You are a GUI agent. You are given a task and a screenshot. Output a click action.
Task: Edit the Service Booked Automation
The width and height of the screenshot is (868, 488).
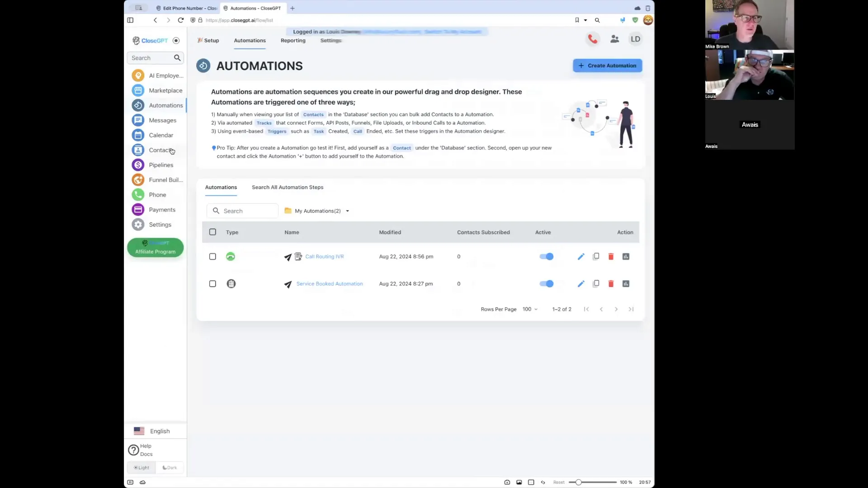pyautogui.click(x=581, y=284)
